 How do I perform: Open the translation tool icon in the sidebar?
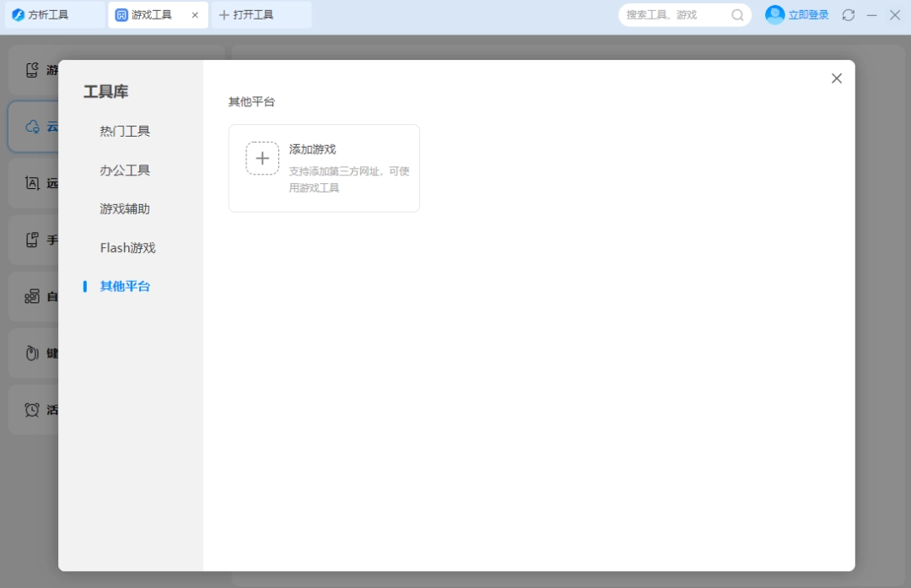tap(32, 183)
